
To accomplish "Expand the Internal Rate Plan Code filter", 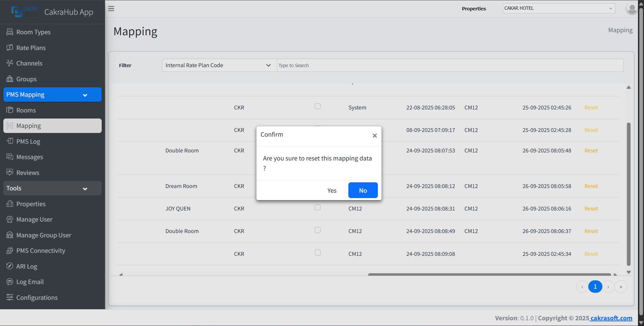I will click(219, 65).
